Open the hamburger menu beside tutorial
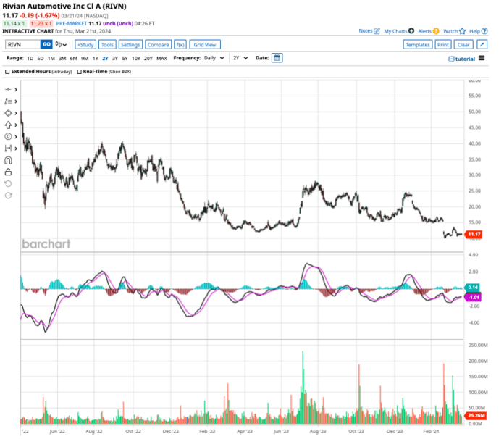504x439 pixels. coord(481,58)
